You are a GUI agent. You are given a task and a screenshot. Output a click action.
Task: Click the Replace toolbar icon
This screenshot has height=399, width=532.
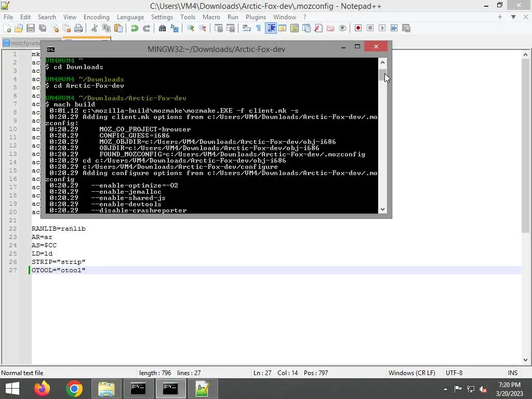pos(175,28)
